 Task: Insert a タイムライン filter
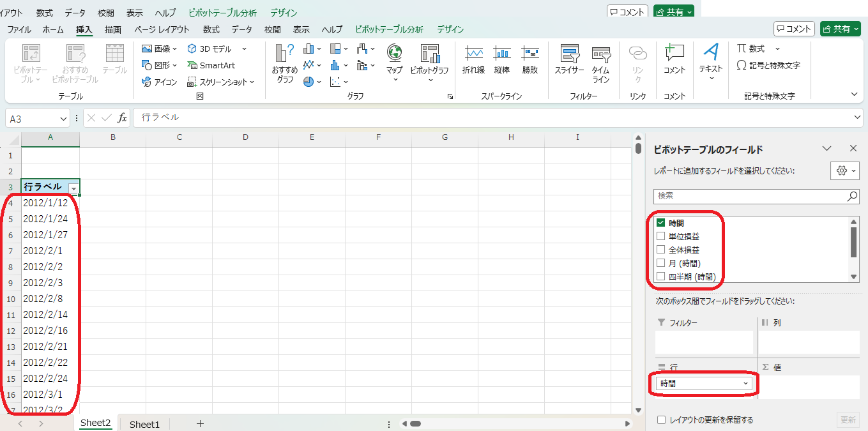click(x=601, y=64)
